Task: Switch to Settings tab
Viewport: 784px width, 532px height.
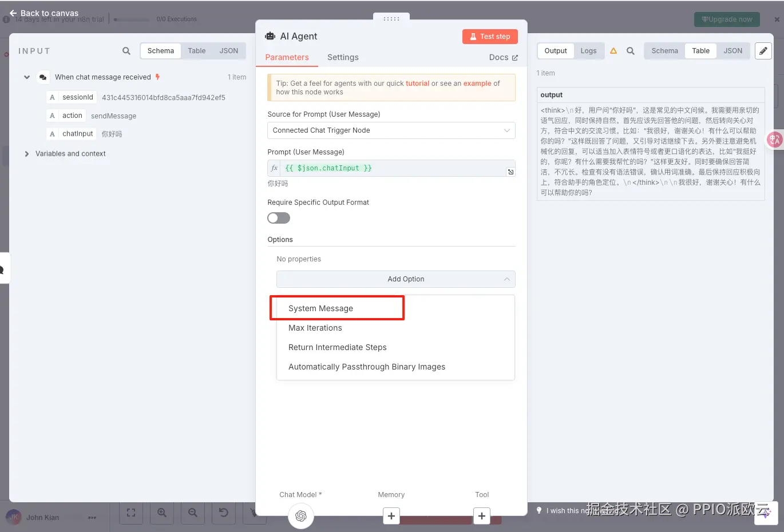Action: pyautogui.click(x=343, y=57)
